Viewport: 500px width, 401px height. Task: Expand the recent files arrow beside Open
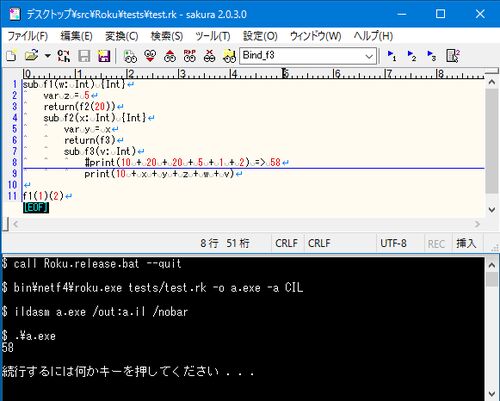[48, 56]
